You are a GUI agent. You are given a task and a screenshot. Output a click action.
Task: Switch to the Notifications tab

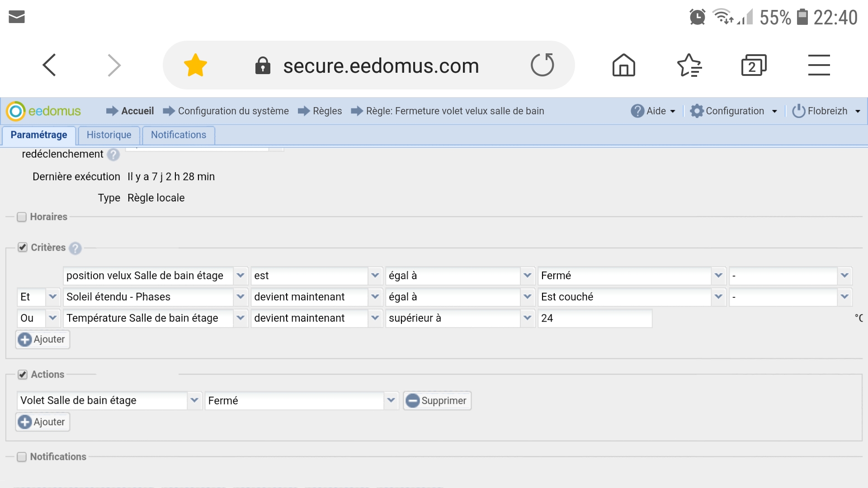click(x=179, y=135)
